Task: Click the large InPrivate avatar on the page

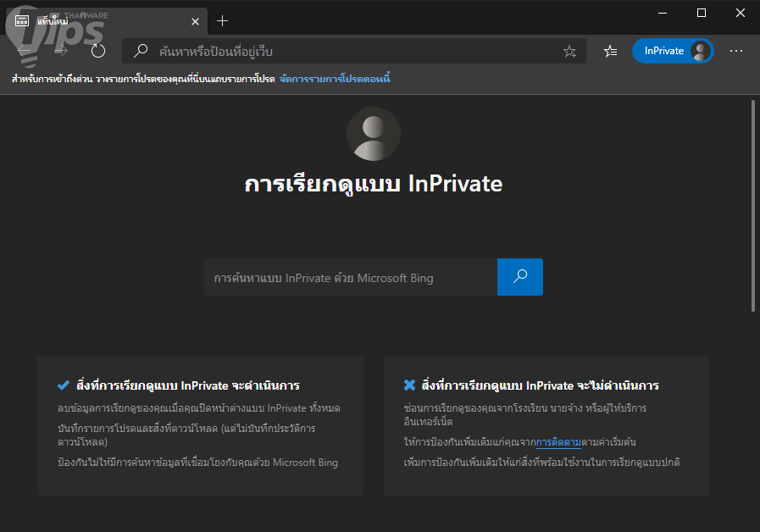Action: (374, 135)
